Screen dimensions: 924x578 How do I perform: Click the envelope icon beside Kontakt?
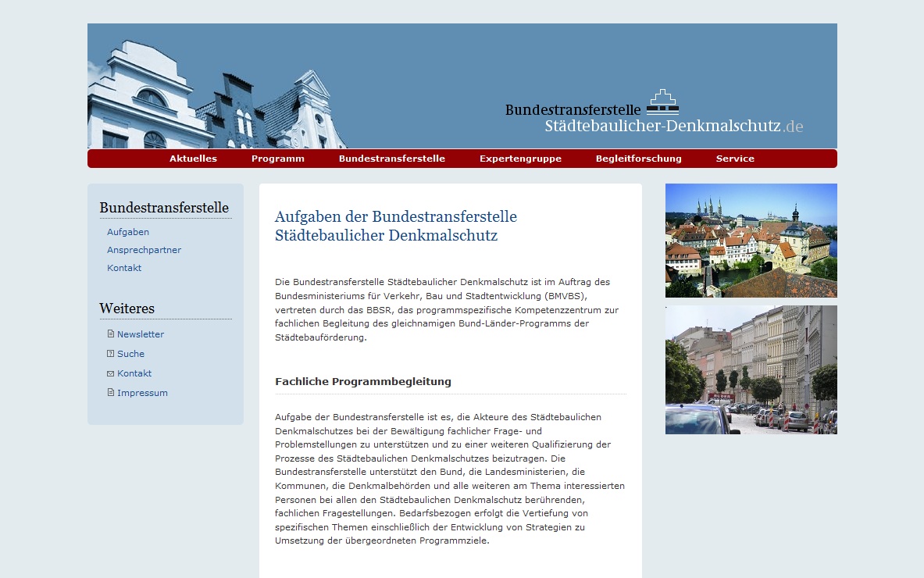(x=111, y=373)
